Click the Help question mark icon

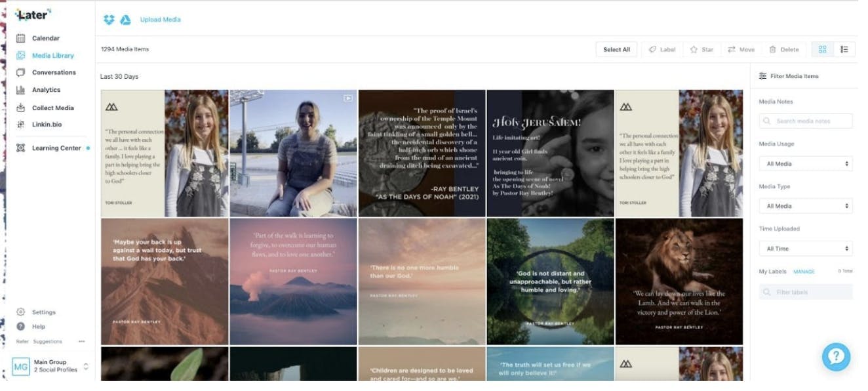pyautogui.click(x=20, y=326)
